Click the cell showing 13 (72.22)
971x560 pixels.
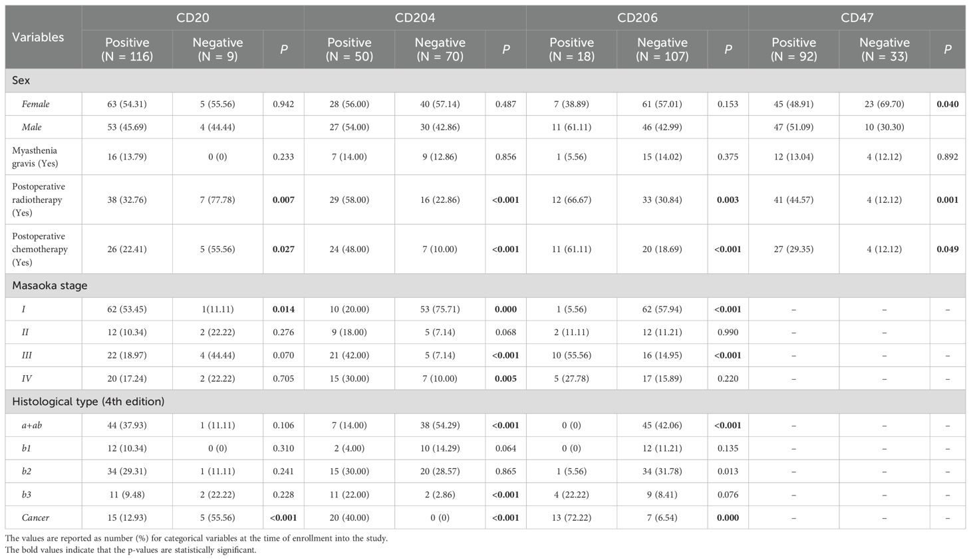[x=571, y=517]
